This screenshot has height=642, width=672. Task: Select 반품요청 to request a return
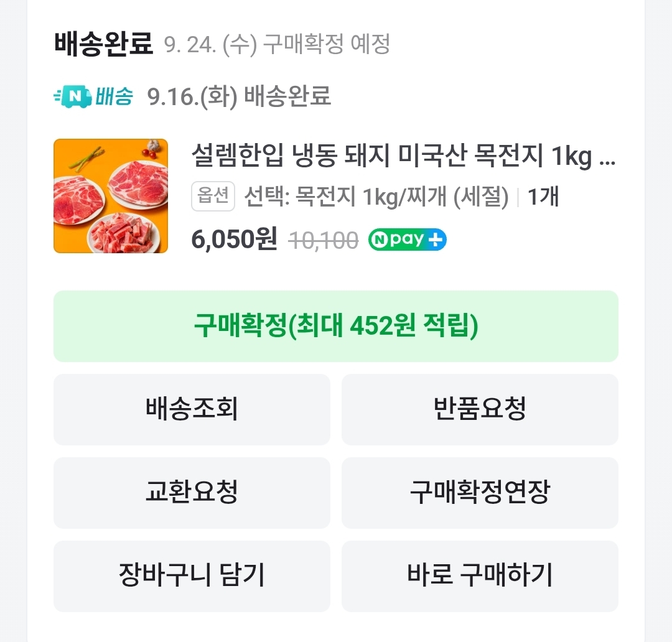point(480,409)
